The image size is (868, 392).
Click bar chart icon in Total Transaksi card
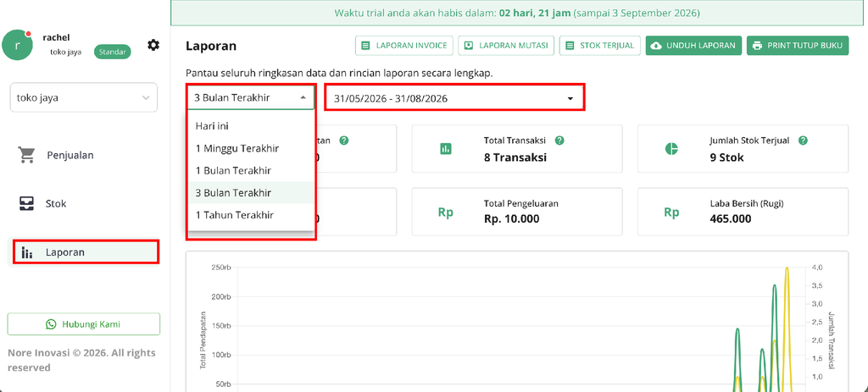click(x=446, y=149)
